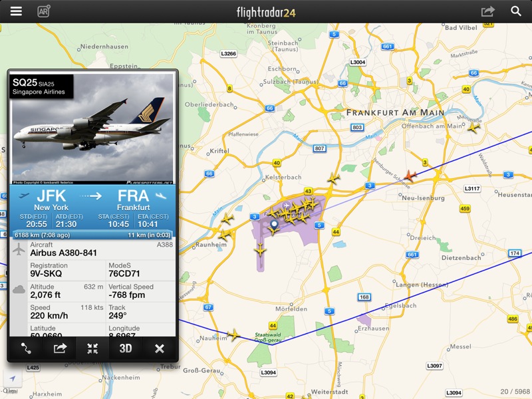Screen dimensions: 532x399
Task: Click the flight distance progress bar
Action: click(92, 235)
